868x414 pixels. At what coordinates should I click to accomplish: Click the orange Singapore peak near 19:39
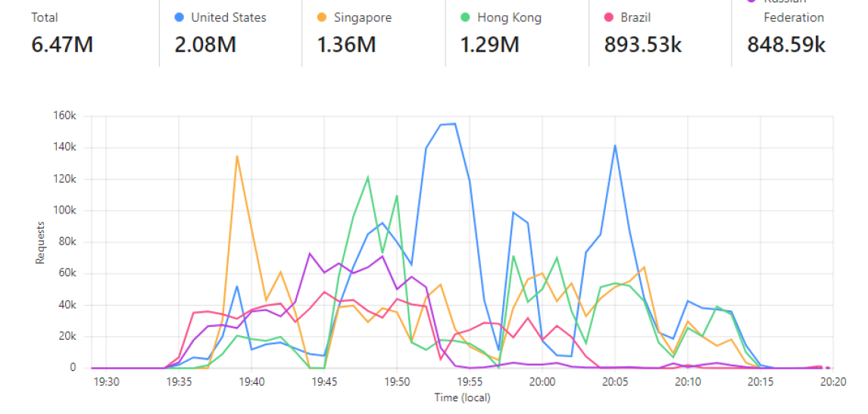tap(237, 157)
